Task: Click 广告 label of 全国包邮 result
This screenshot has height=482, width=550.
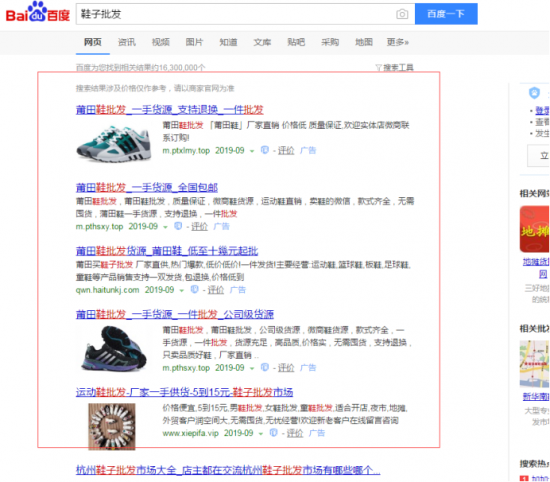Action: coord(221,227)
